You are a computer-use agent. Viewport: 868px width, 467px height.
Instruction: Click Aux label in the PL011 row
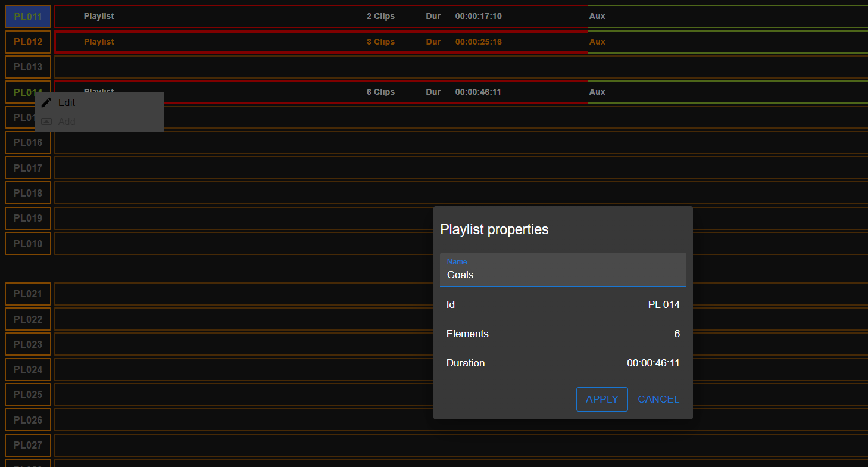[x=597, y=17]
